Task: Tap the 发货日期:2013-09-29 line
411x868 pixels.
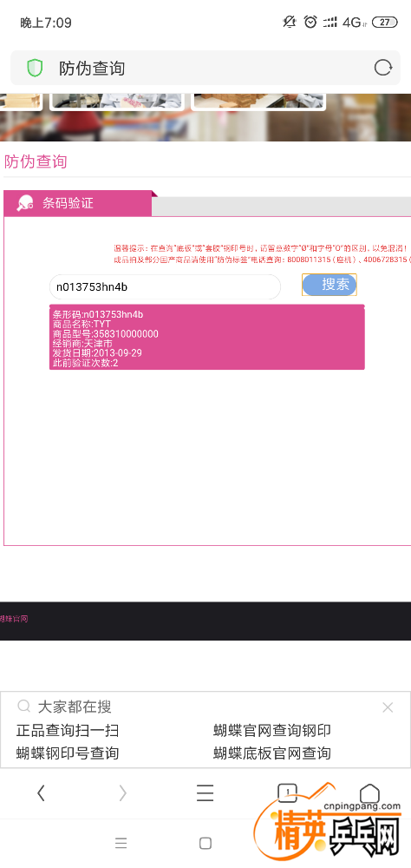Action: (x=97, y=353)
